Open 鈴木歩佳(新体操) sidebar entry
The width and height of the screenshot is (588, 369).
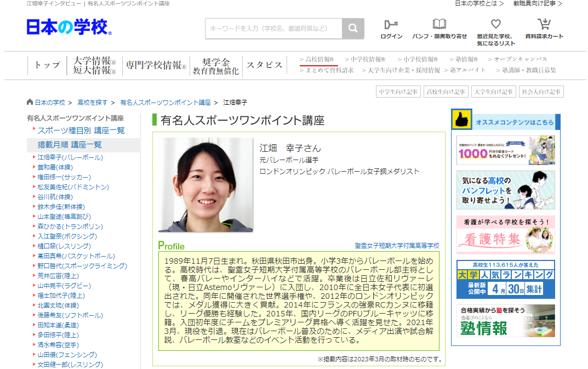click(61, 207)
